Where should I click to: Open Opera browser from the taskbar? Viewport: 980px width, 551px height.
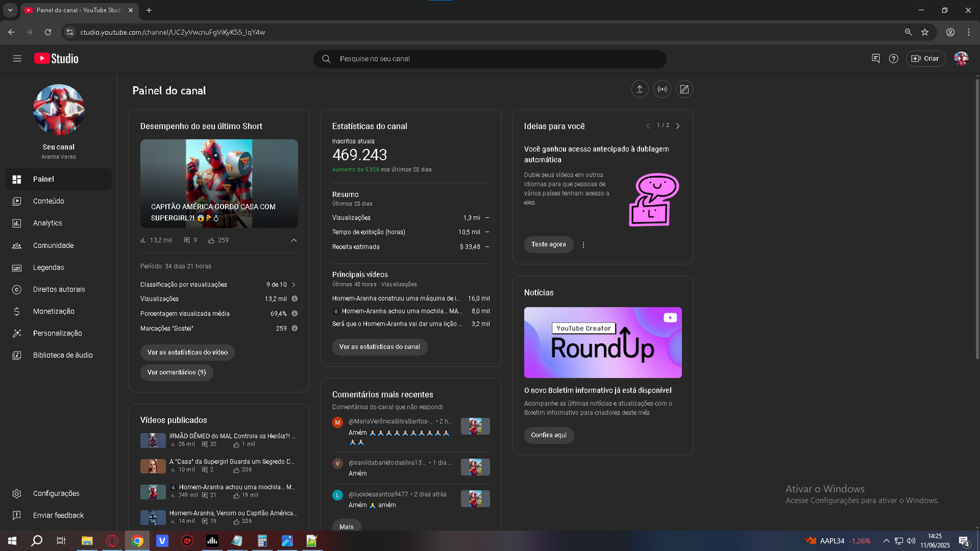click(x=112, y=541)
